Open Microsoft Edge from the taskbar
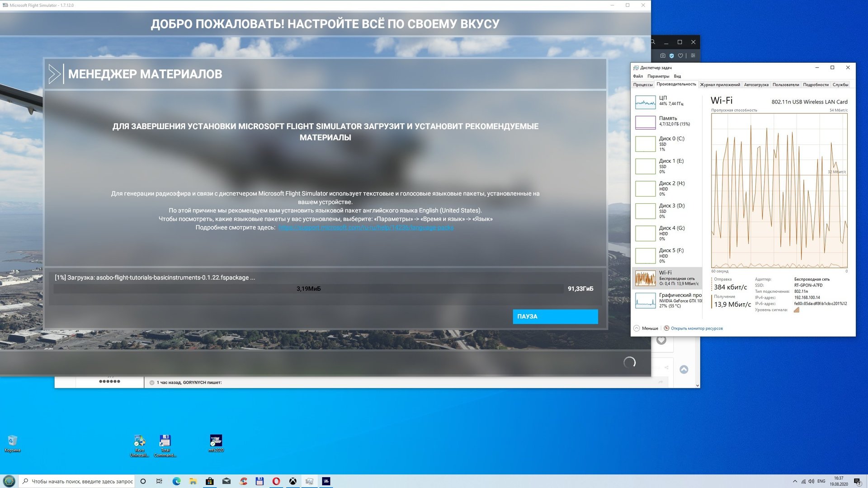The width and height of the screenshot is (868, 488). [x=176, y=481]
